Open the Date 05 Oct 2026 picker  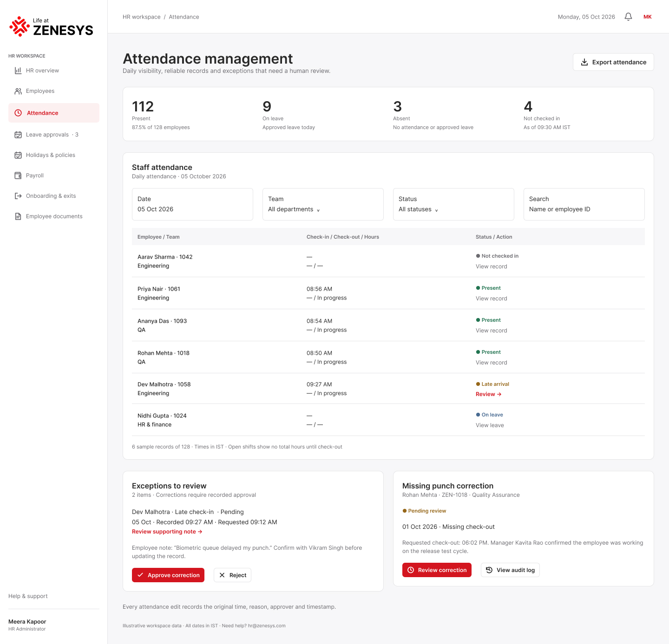click(192, 204)
